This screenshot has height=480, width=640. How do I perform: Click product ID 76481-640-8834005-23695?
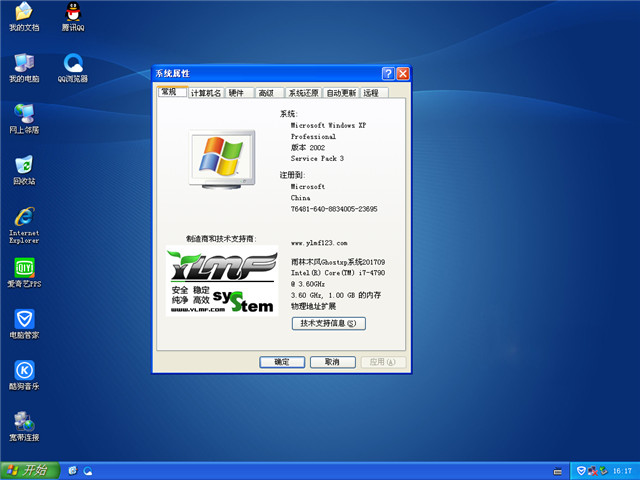tap(334, 209)
